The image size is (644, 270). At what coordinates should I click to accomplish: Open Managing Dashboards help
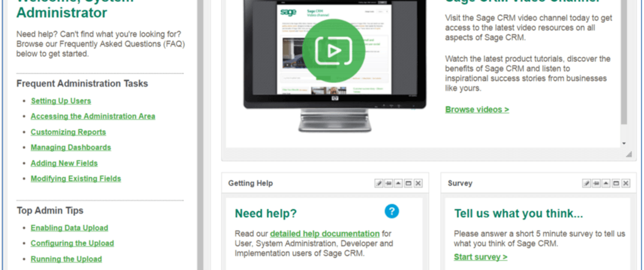click(x=71, y=147)
